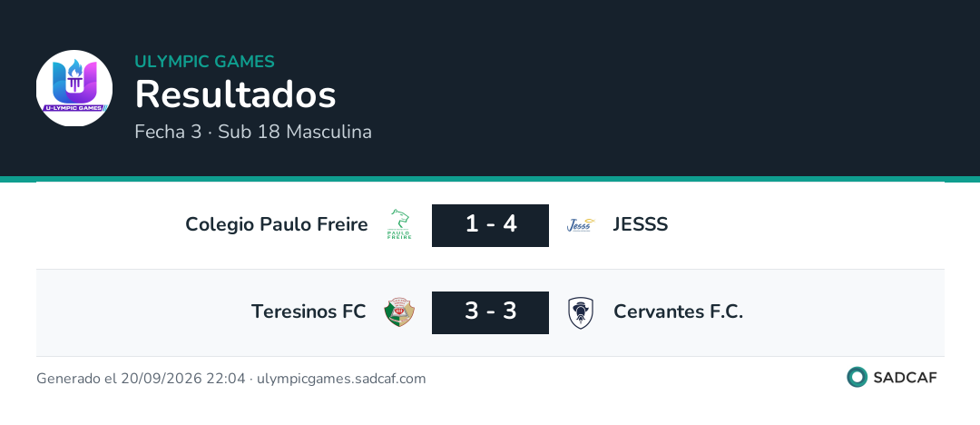
Task: Click the Teresinos FC shield logo
Action: point(399,311)
